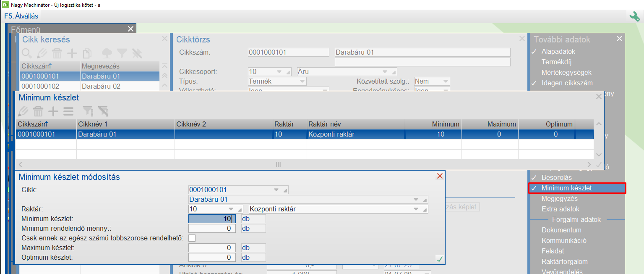Click the trash icon in Cikk keresés toolbar
Image resolution: width=644 pixels, height=274 pixels.
(x=57, y=53)
